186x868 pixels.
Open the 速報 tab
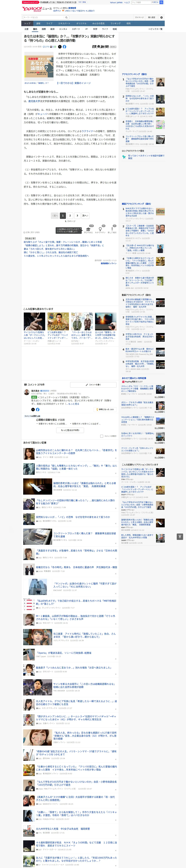coord(38,23)
